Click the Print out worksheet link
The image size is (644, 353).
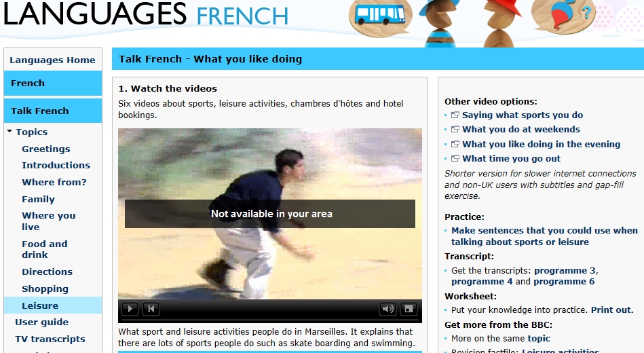tap(612, 310)
